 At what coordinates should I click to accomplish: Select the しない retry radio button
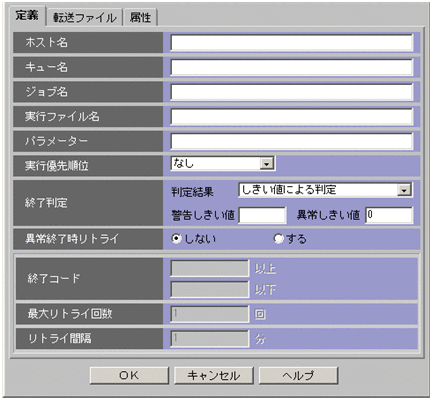pos(176,239)
